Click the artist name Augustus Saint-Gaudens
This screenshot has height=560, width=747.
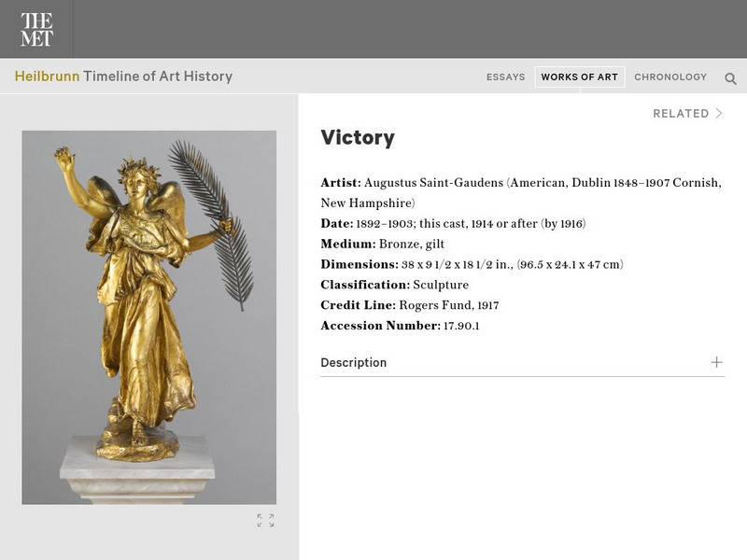(433, 183)
